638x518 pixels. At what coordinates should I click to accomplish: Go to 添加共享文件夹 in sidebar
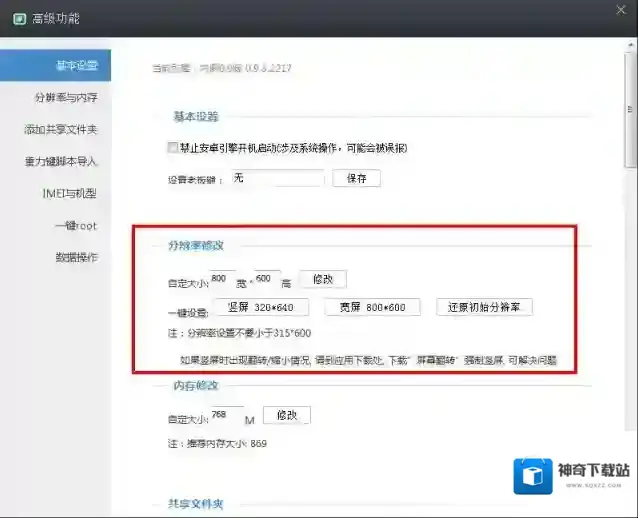point(61,130)
